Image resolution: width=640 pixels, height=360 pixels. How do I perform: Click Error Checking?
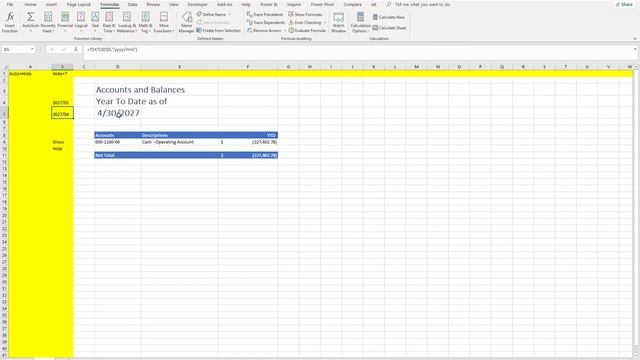tap(305, 22)
